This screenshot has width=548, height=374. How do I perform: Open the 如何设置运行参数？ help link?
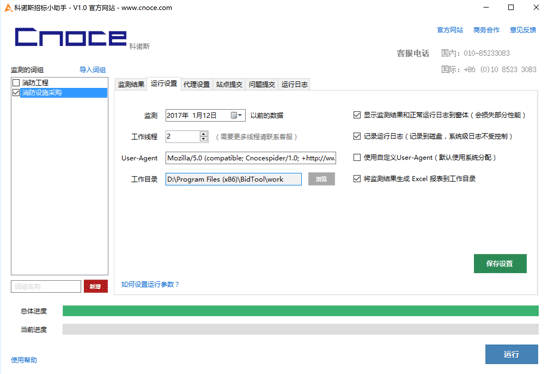pyautogui.click(x=150, y=285)
